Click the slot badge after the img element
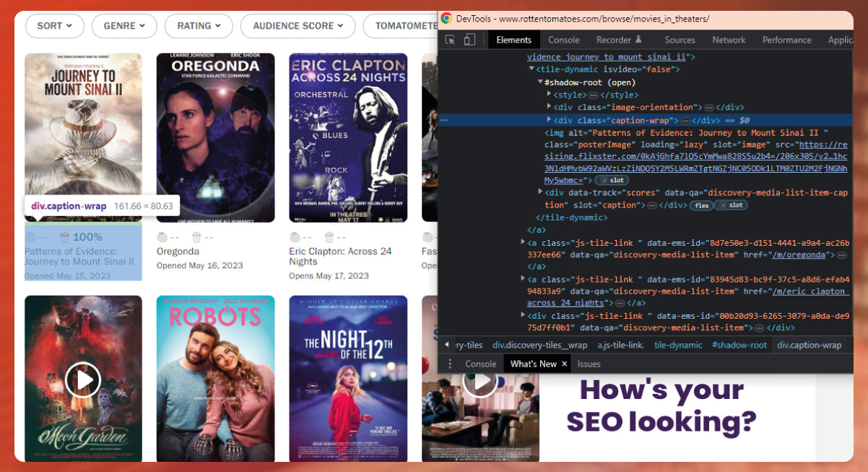 pyautogui.click(x=613, y=180)
